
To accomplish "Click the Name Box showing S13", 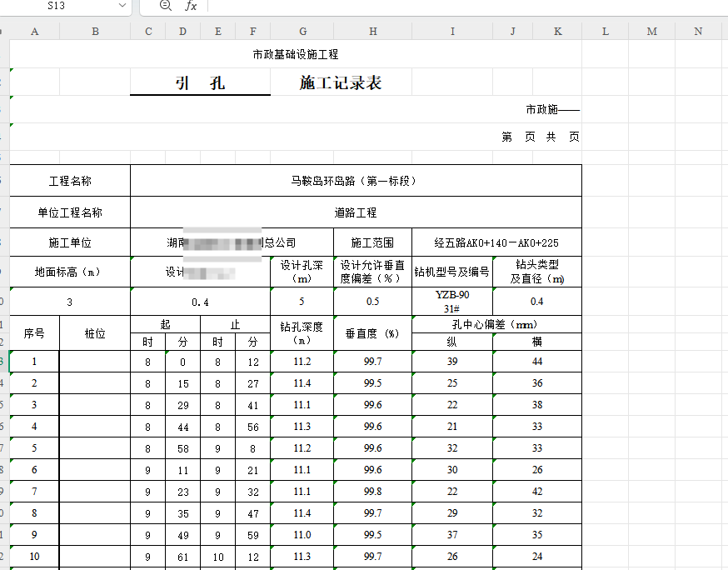I will 58,6.
